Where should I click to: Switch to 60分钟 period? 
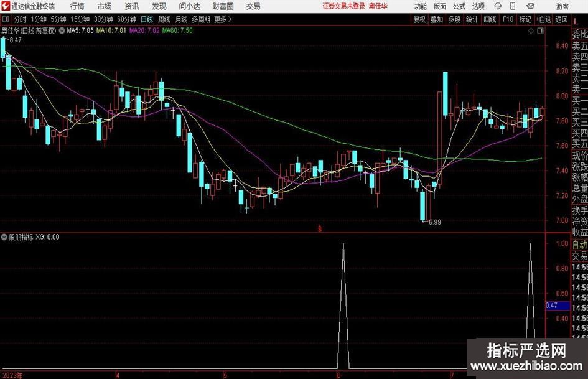(127, 19)
